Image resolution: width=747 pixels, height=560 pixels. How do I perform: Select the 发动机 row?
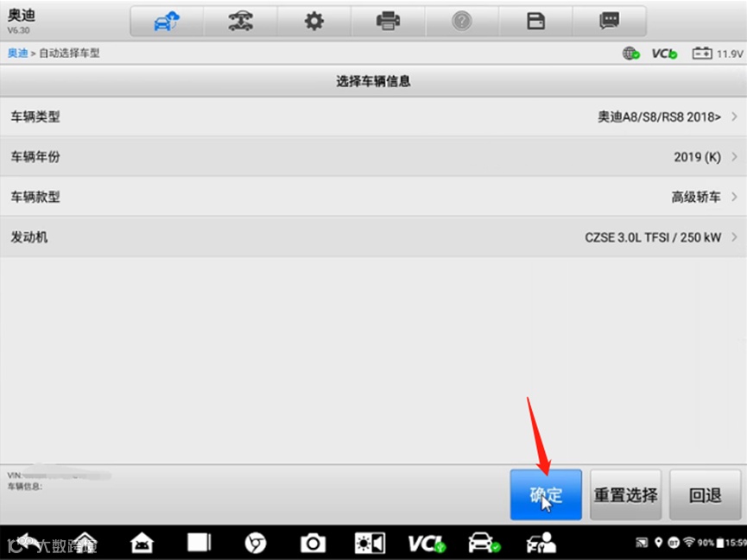[x=373, y=237]
